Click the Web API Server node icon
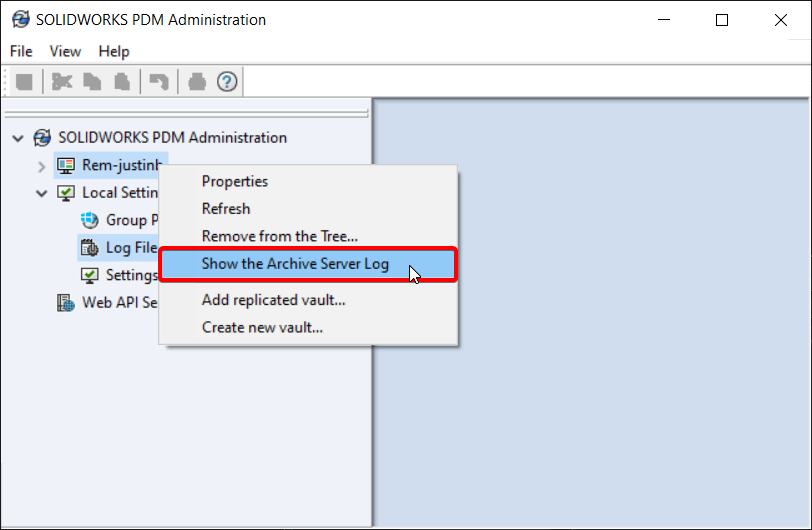This screenshot has width=812, height=530. click(66, 303)
